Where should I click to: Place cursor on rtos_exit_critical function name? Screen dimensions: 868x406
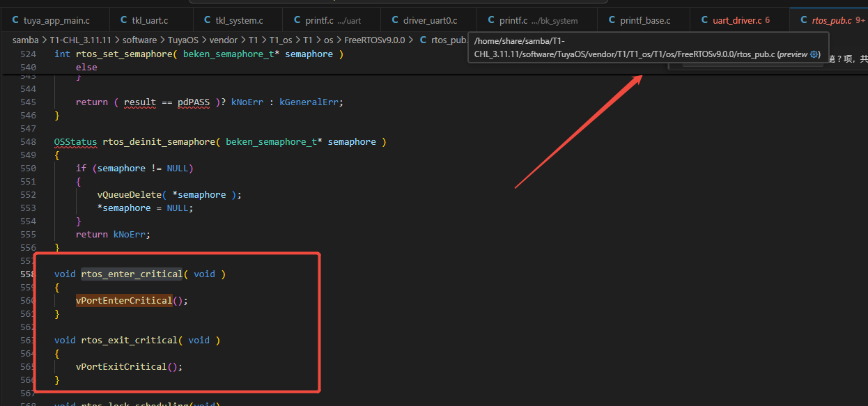tap(129, 340)
